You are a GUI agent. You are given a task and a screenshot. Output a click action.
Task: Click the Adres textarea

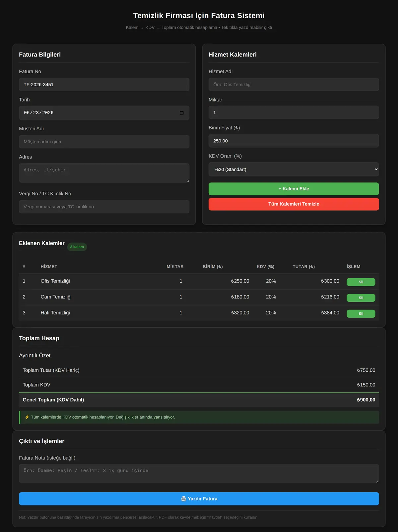[104, 173]
